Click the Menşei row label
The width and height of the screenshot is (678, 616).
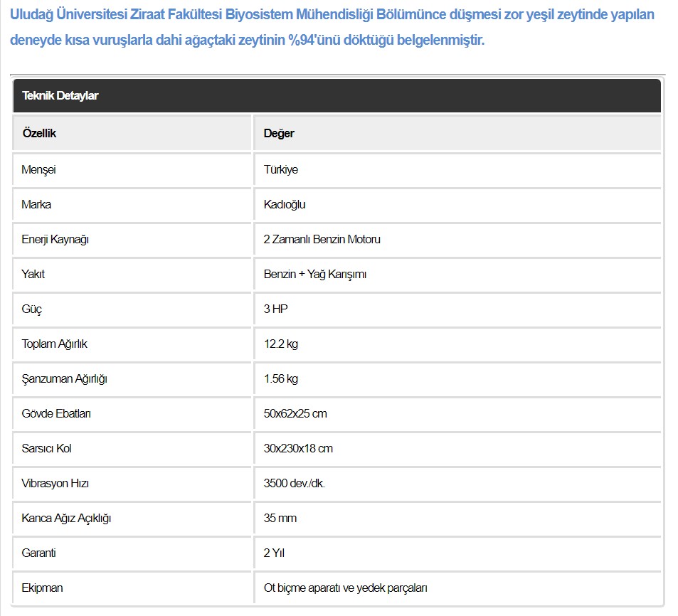tap(38, 169)
